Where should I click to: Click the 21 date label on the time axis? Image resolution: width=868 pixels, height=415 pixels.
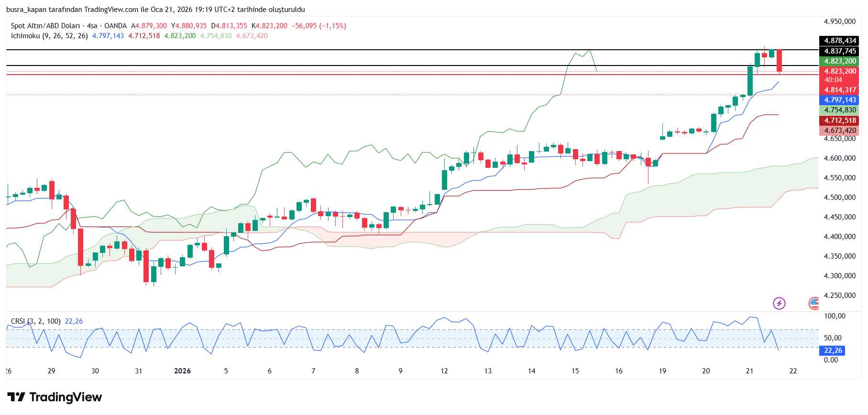[x=749, y=371]
